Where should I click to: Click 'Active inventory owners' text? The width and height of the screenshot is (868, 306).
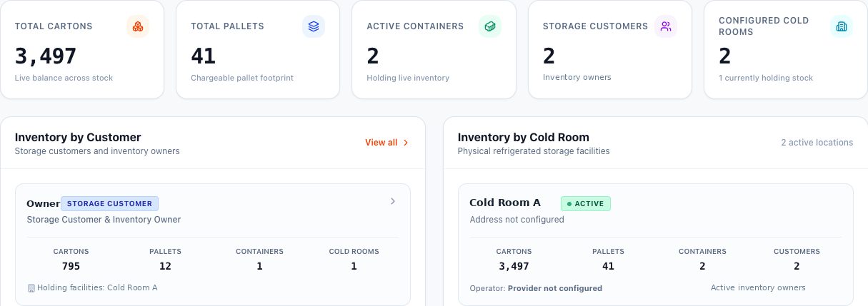tap(758, 287)
